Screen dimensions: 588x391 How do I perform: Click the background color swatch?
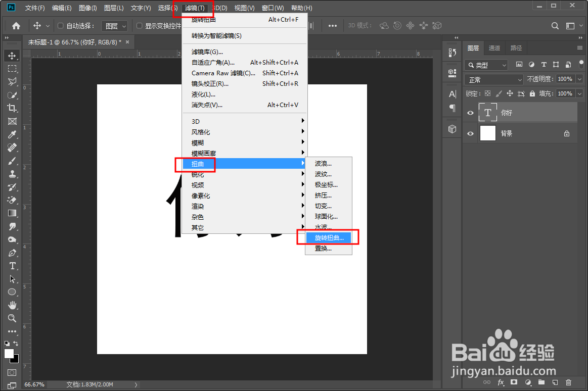click(x=15, y=360)
